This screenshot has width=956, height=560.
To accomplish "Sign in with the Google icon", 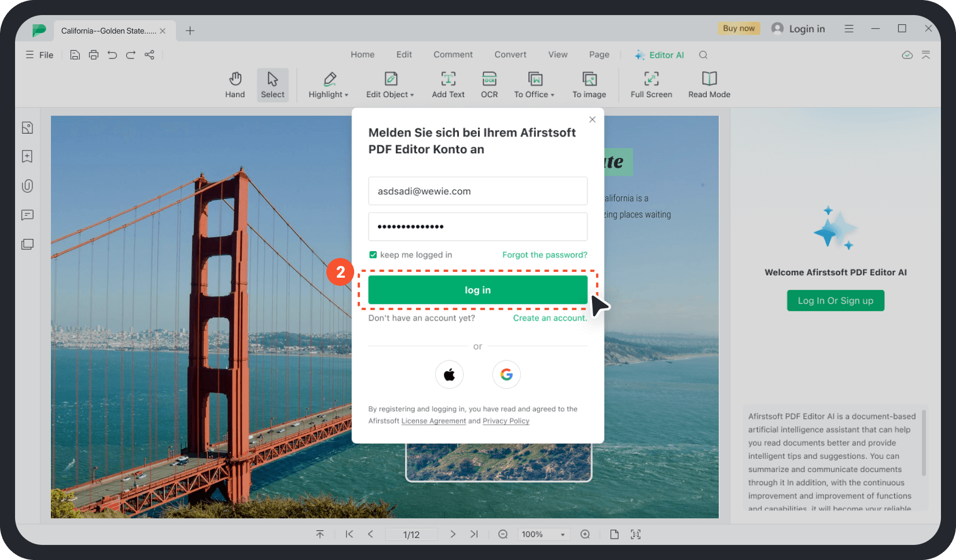I will (x=506, y=375).
